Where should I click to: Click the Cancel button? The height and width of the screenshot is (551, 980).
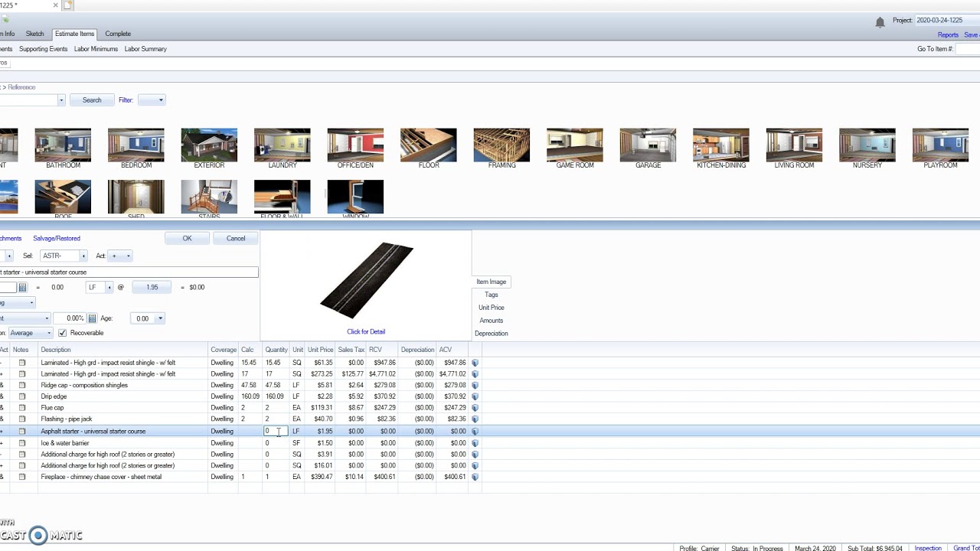click(x=236, y=239)
